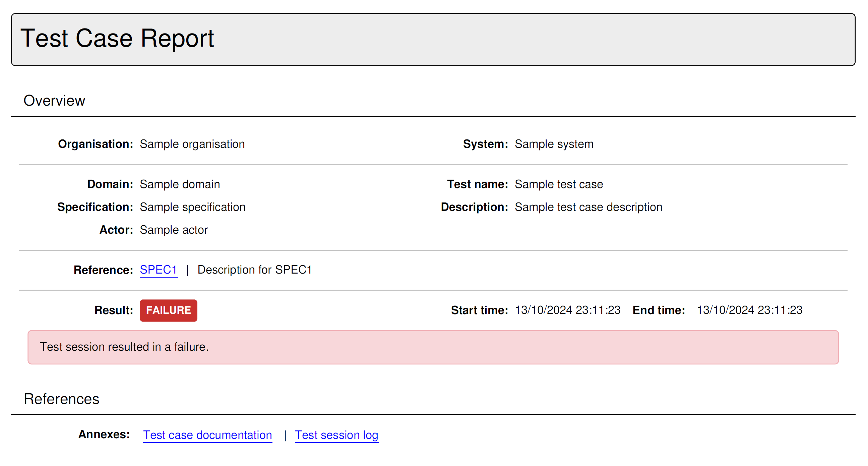Click 'Description for SPEC1' text
This screenshot has width=868, height=466.
pyautogui.click(x=255, y=270)
